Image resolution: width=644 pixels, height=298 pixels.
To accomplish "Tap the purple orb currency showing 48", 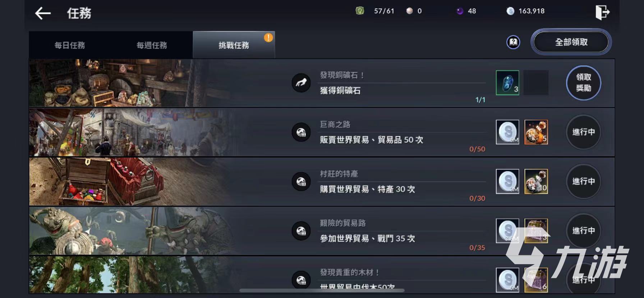I will pyautogui.click(x=460, y=11).
